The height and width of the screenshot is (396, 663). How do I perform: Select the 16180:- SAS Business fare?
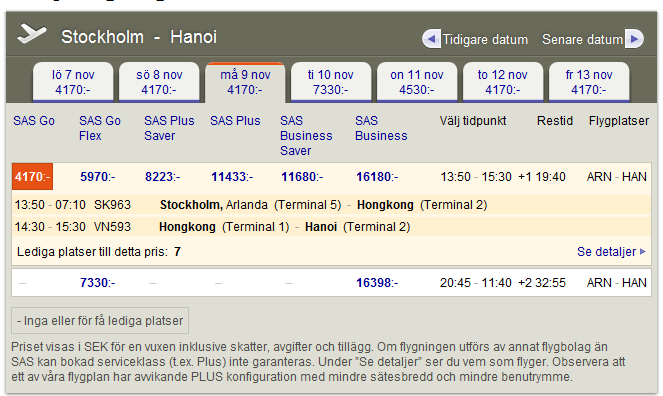click(377, 177)
